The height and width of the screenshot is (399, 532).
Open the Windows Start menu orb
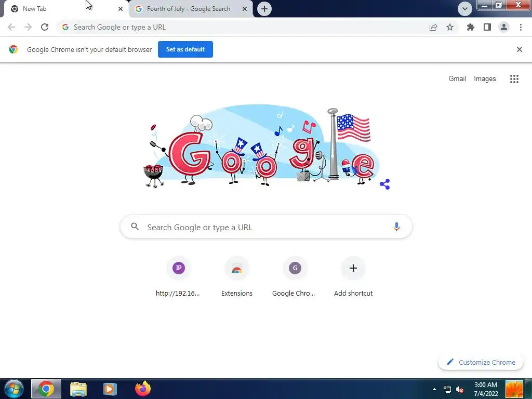pos(14,389)
